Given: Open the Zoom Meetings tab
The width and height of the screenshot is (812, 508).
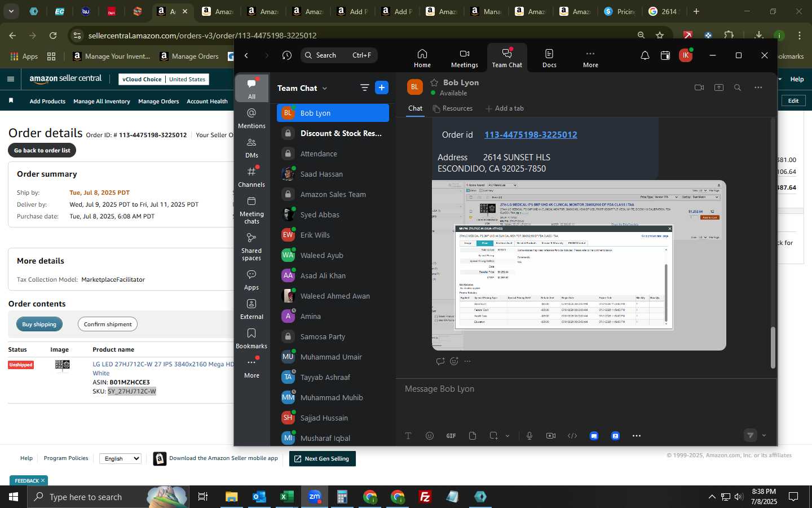Looking at the screenshot, I should coord(464,58).
